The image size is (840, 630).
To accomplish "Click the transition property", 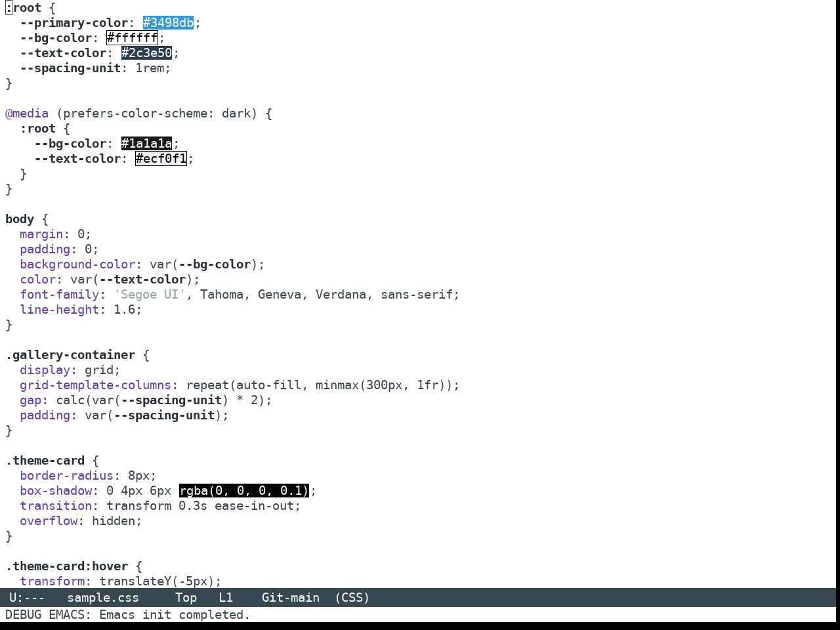I will click(x=56, y=505).
